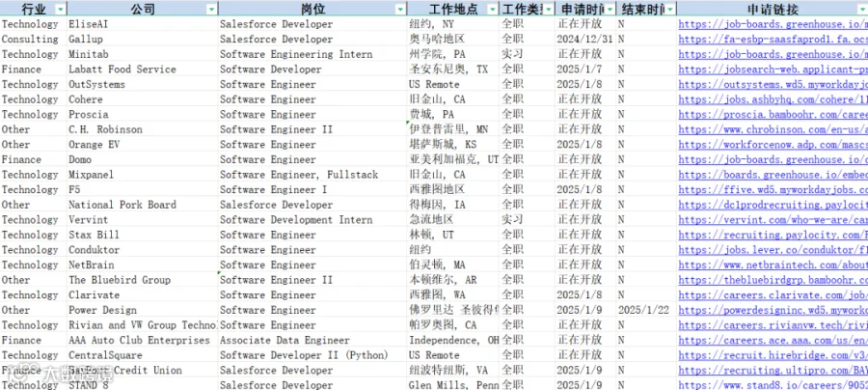Open the 申请时间 column filter dropdown

pos(610,9)
